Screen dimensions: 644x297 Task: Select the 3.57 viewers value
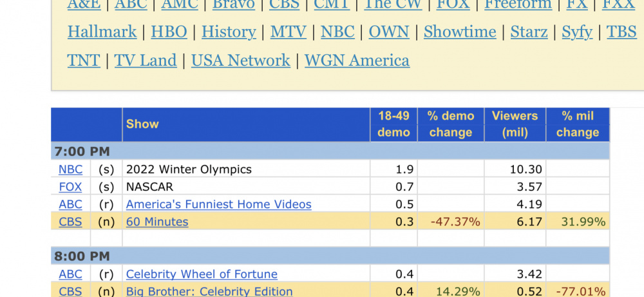[529, 187]
